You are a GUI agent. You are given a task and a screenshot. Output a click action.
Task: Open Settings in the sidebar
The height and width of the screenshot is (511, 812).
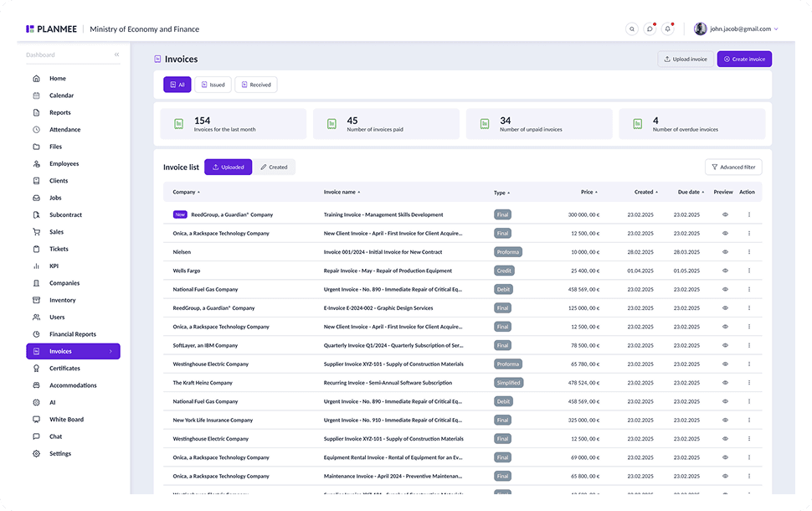pos(60,453)
